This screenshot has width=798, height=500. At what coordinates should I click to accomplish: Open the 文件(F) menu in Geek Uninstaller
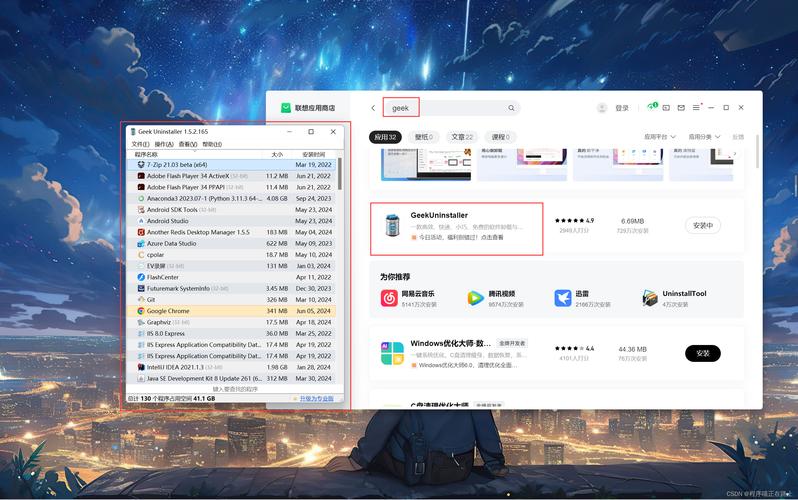[140, 144]
